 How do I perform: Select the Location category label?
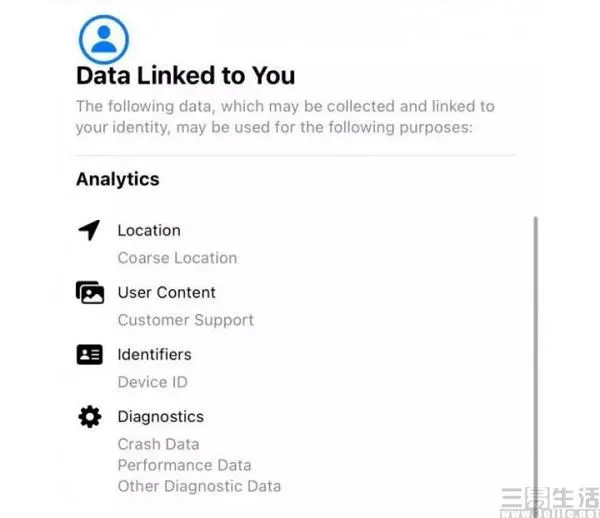tap(149, 230)
